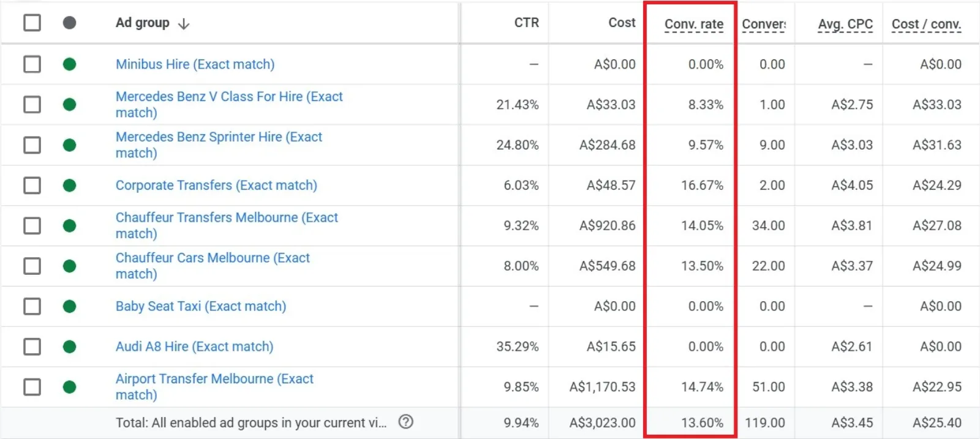Click the green status dot for Minibus Hire
The height and width of the screenshot is (439, 980).
[69, 64]
